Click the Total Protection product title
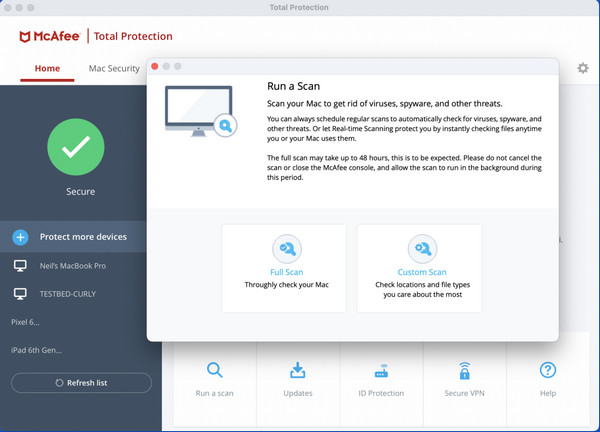Screen dimensions: 600x432 [133, 36]
